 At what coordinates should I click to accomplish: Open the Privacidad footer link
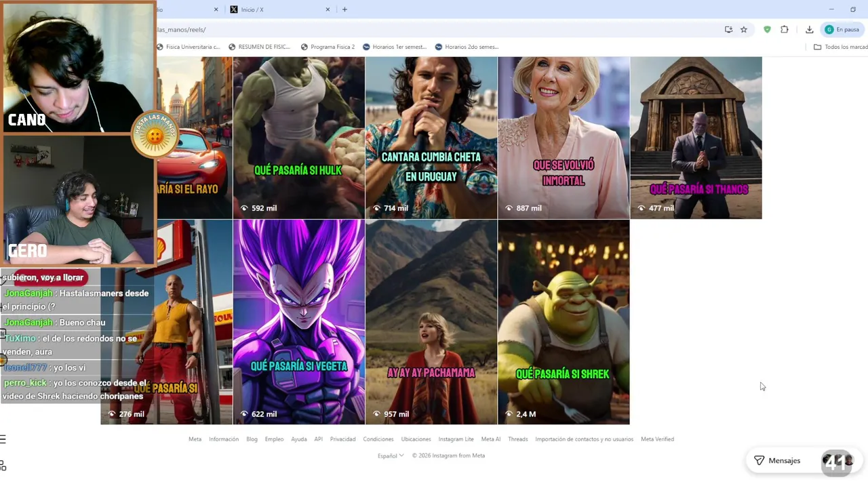(x=342, y=439)
